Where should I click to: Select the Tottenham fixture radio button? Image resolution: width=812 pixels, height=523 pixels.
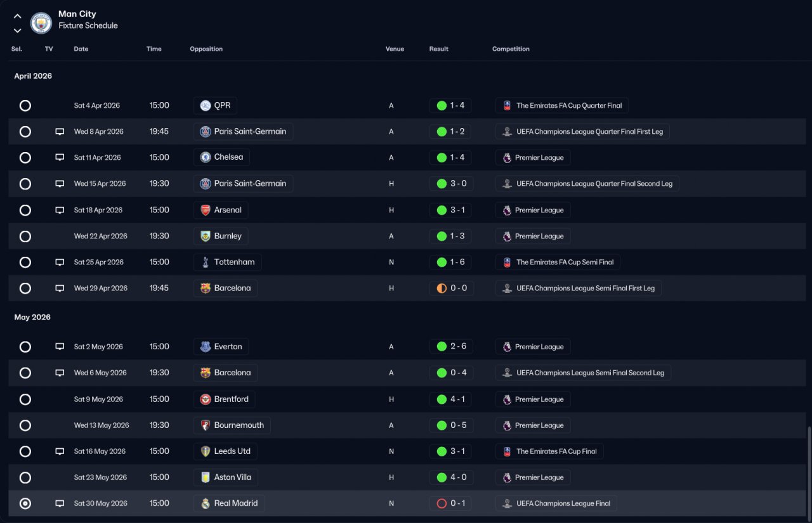[x=25, y=262]
